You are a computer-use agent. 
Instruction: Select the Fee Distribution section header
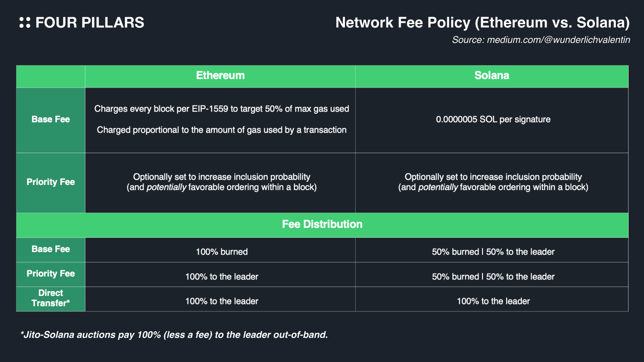322,224
